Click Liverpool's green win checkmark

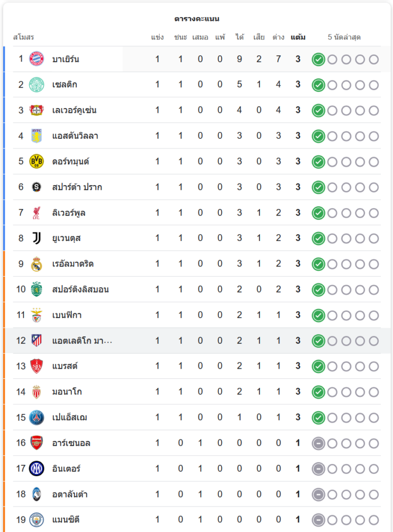point(318,213)
